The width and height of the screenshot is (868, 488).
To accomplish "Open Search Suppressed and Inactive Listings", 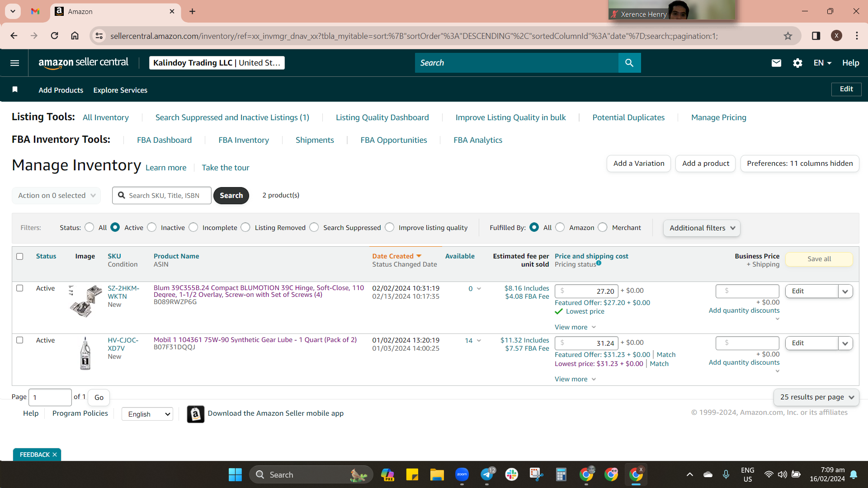I will click(x=232, y=117).
